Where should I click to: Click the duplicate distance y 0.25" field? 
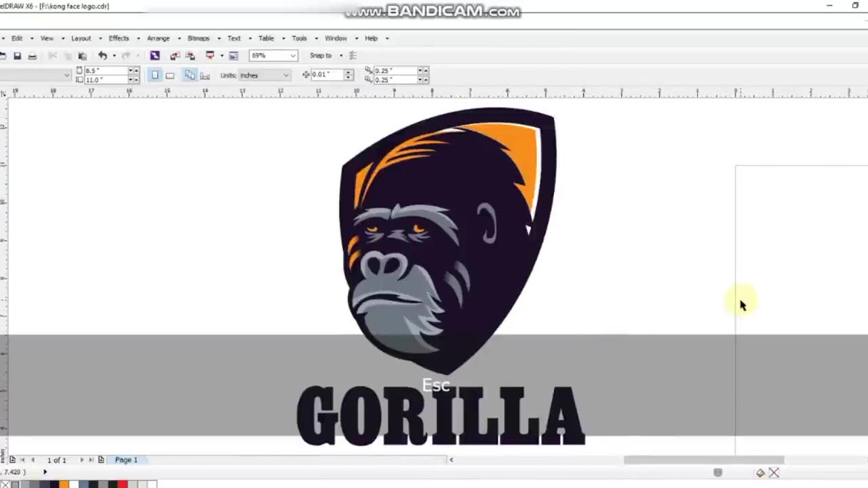point(395,80)
